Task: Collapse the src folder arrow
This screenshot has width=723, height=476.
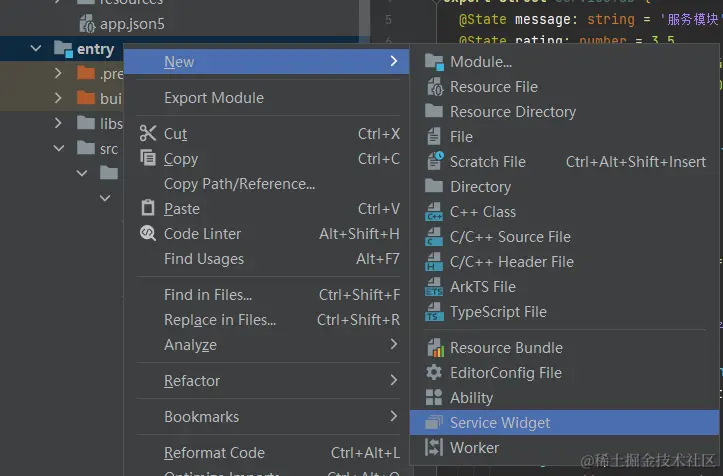Action: (x=58, y=149)
